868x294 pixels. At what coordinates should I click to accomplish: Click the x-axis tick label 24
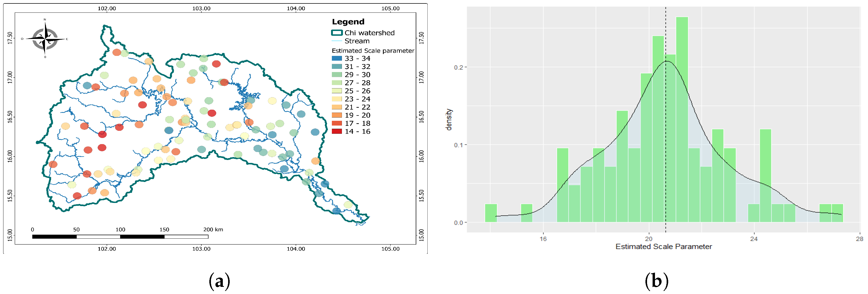[x=754, y=239]
